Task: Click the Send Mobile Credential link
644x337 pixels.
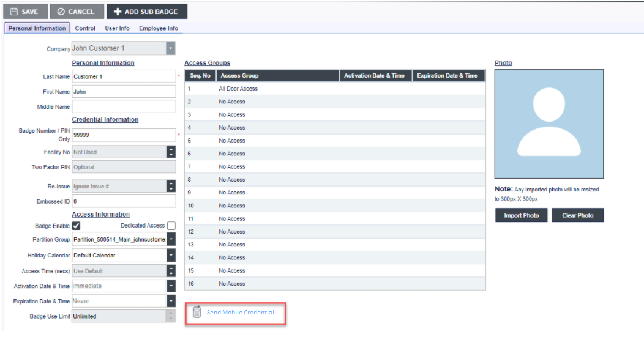Action: coord(240,313)
